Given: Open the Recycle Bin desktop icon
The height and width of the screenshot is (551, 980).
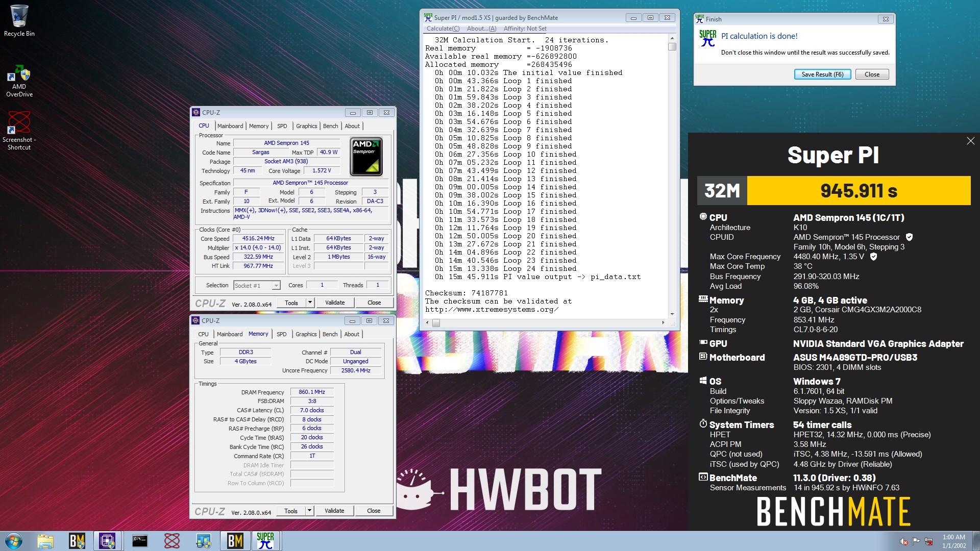Looking at the screenshot, I should coord(19,20).
